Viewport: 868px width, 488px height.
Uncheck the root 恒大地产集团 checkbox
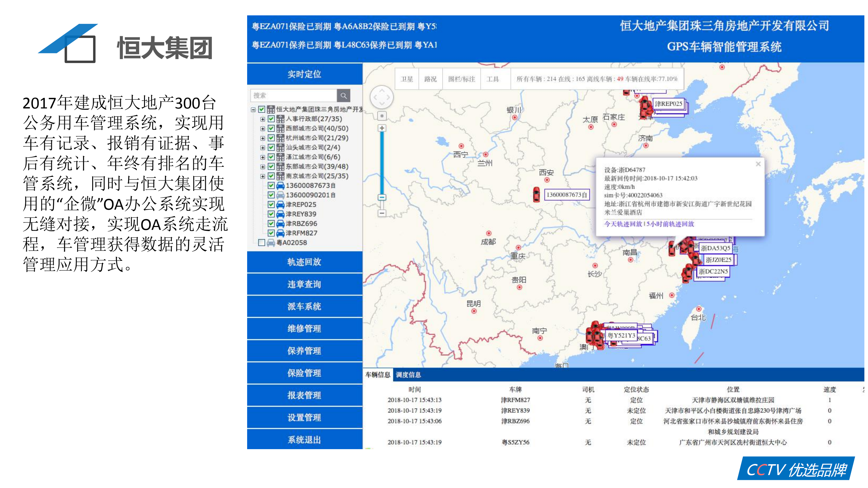(x=262, y=109)
